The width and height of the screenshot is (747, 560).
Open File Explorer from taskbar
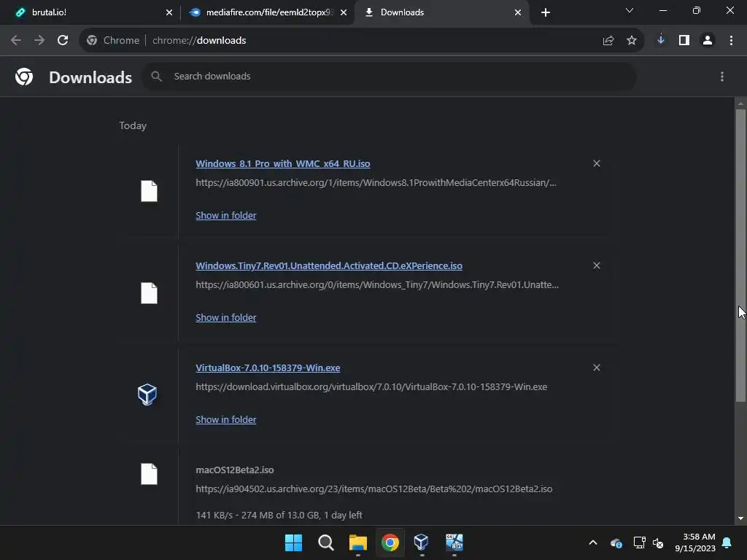(x=357, y=542)
